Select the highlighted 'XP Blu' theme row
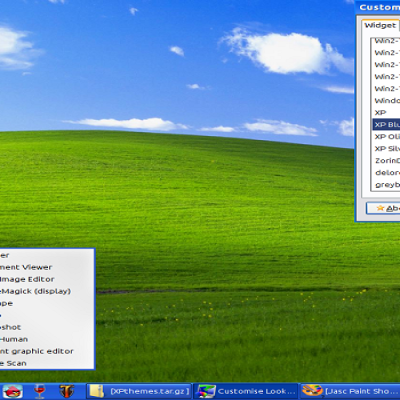 point(386,125)
